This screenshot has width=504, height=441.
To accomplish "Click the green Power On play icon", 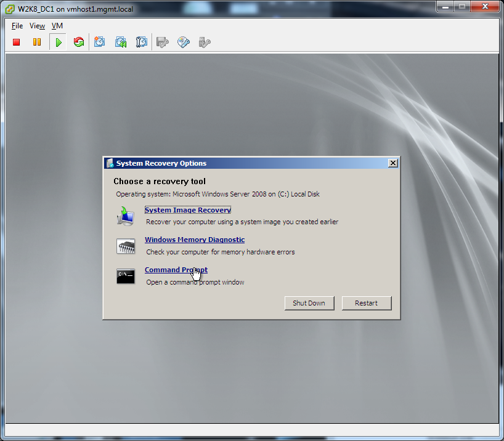I will [x=58, y=42].
